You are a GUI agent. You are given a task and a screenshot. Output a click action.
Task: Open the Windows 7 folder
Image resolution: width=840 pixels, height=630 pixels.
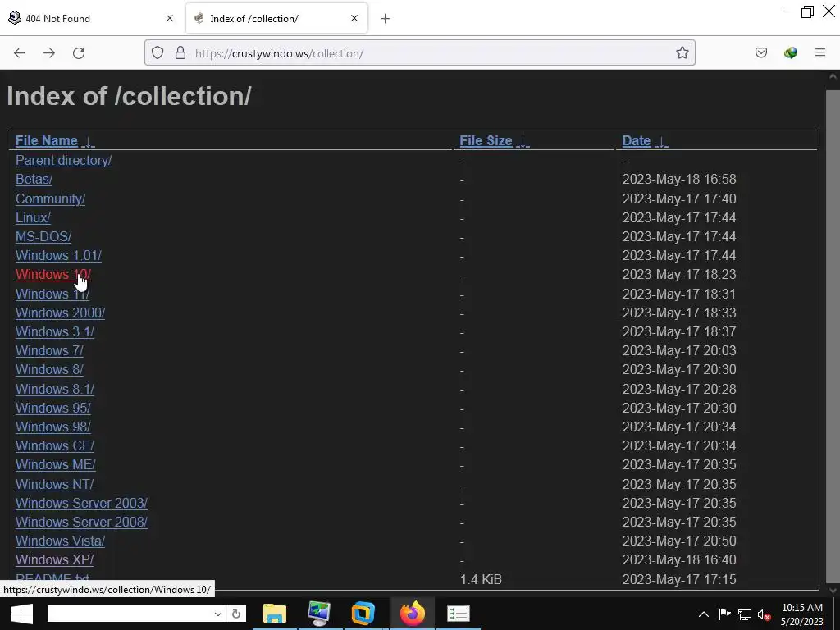pos(50,350)
